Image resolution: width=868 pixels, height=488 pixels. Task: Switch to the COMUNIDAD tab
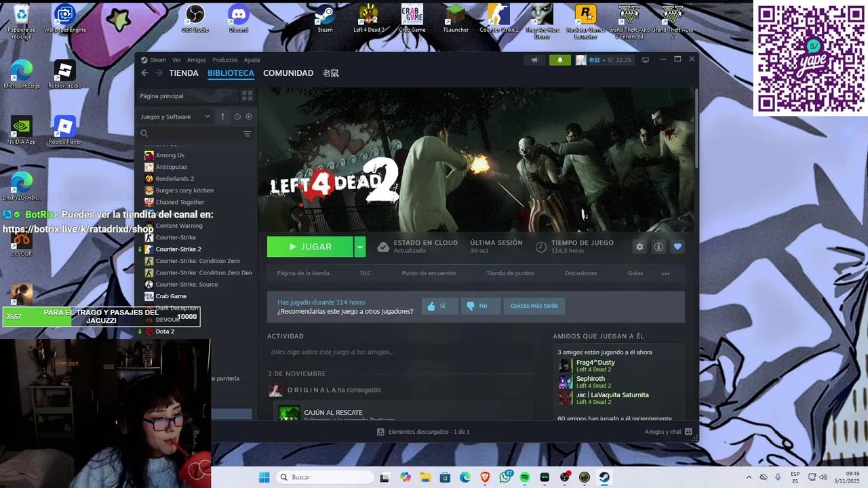click(288, 73)
